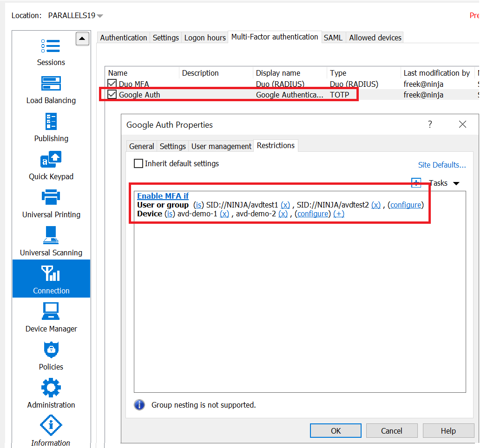481x448 pixels.
Task: Sort by the Description column header
Action: [216, 73]
